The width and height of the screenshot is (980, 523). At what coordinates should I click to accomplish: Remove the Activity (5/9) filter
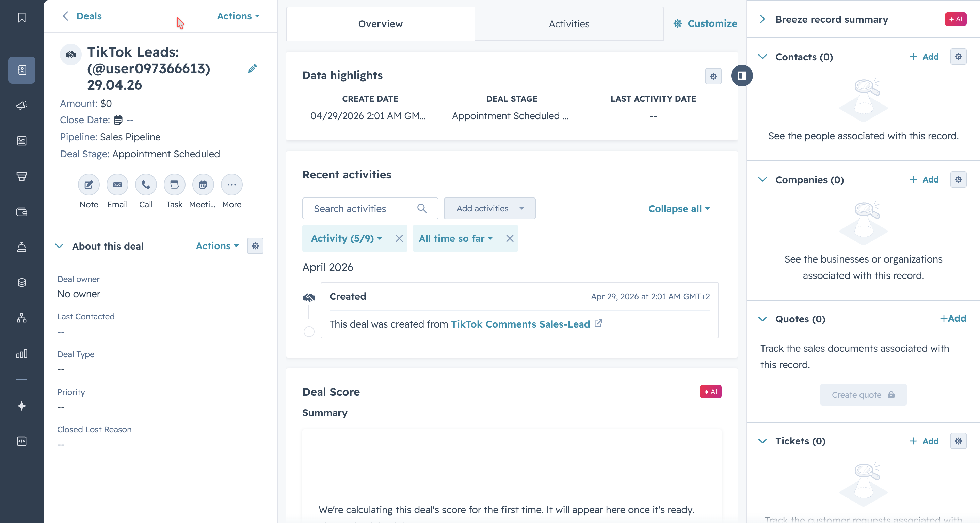[x=399, y=238]
